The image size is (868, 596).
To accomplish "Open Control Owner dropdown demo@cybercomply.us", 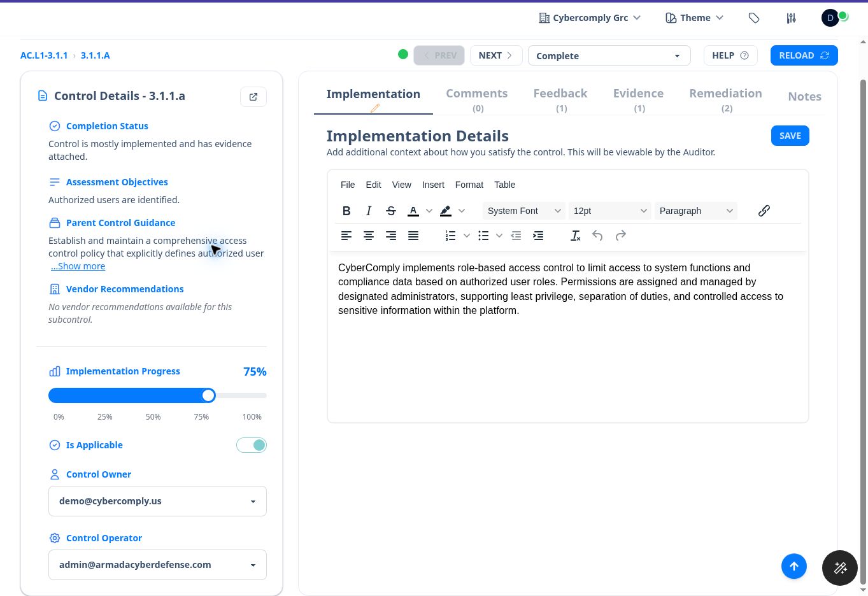I will coord(157,501).
